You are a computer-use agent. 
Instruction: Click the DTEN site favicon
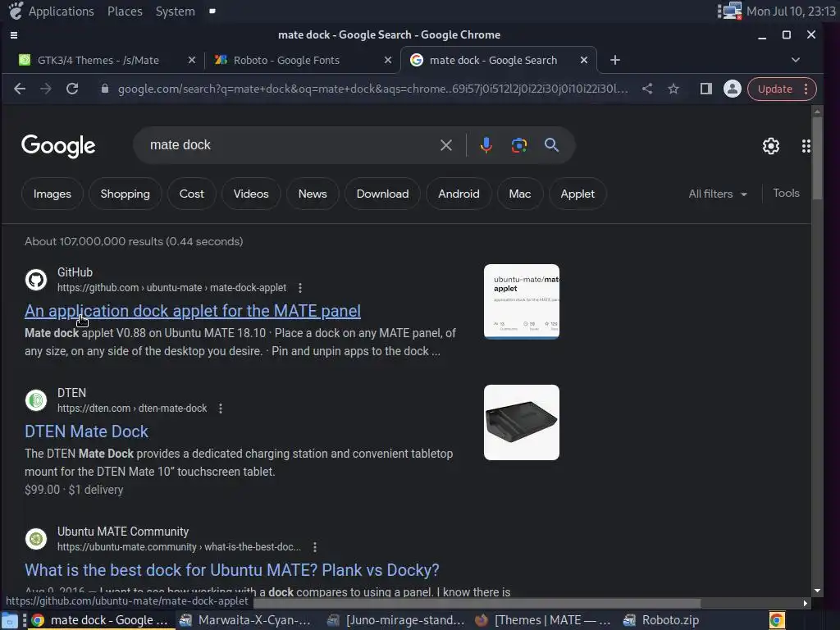coord(36,400)
